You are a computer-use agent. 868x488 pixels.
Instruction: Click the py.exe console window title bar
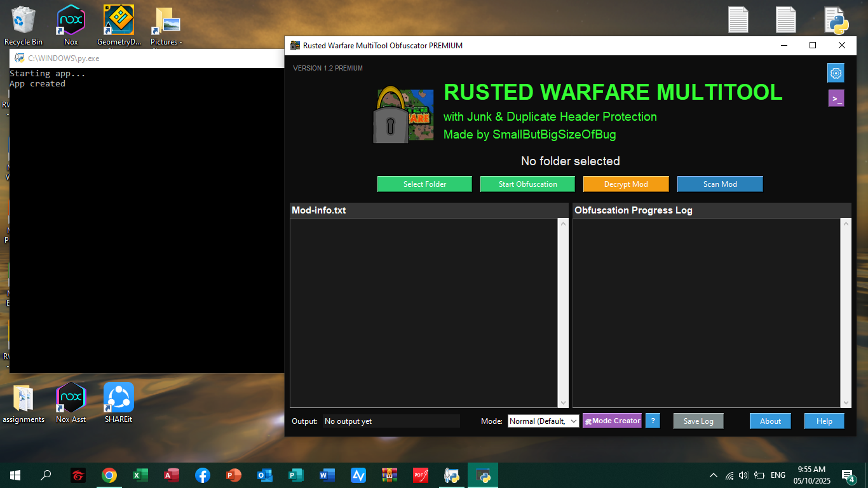point(147,58)
